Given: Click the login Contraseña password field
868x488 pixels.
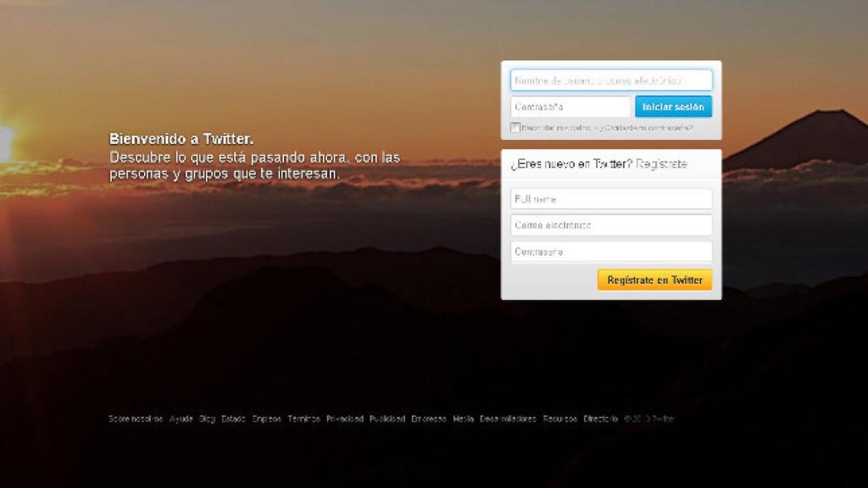Looking at the screenshot, I should coord(569,106).
